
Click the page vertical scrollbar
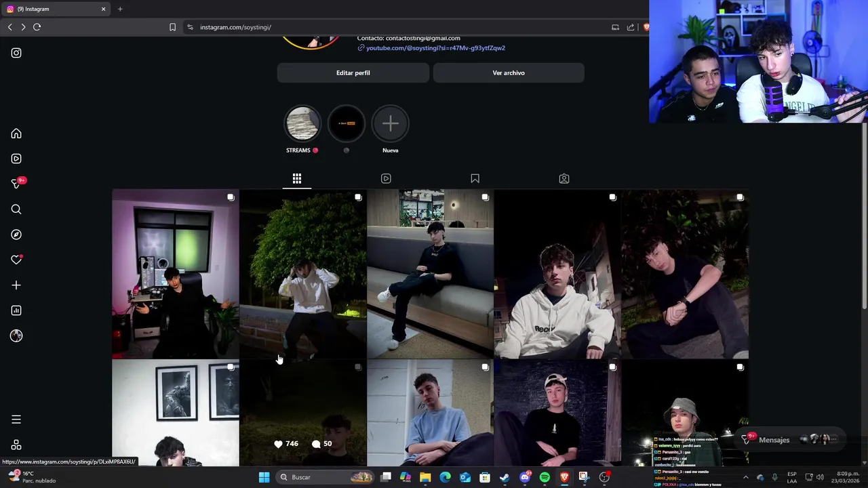[865, 217]
